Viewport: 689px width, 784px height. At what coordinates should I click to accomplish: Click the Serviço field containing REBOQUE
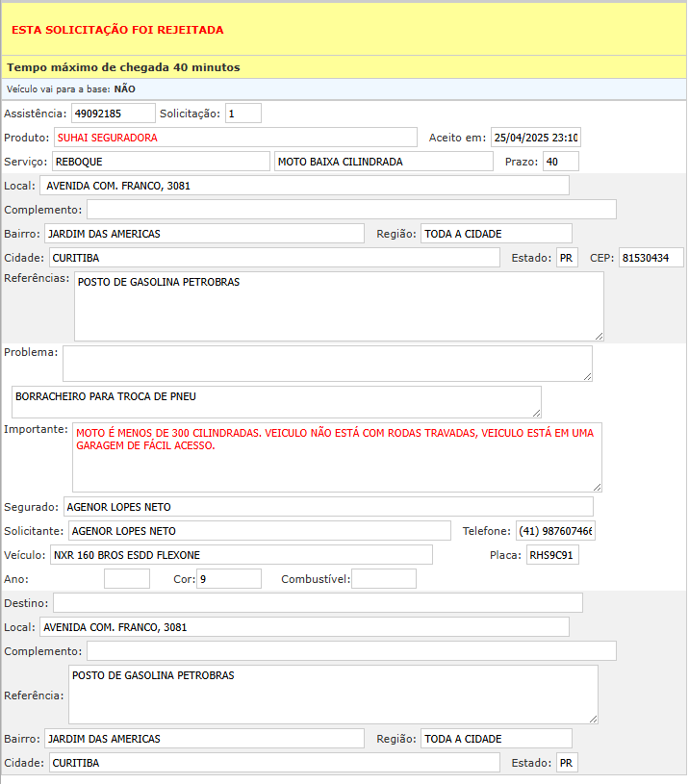coord(161,162)
